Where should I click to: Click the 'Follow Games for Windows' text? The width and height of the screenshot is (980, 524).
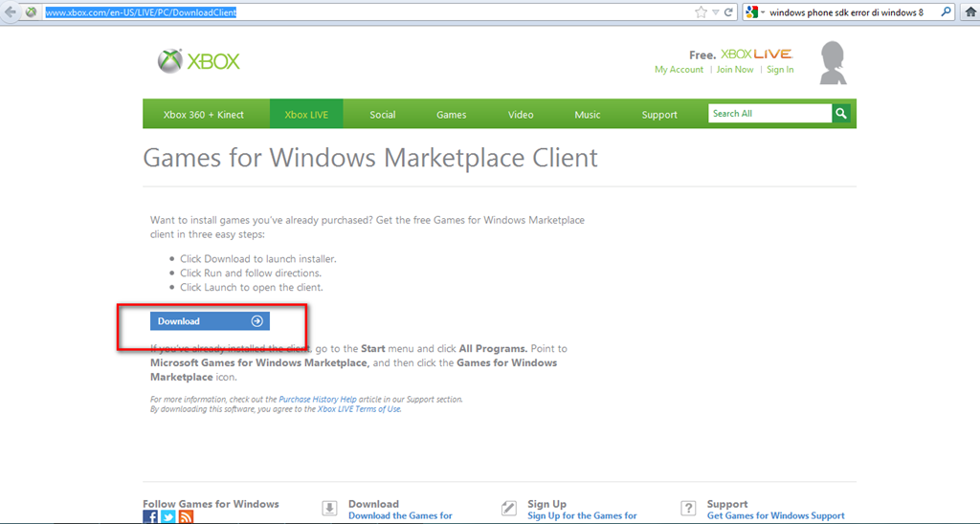(x=211, y=503)
